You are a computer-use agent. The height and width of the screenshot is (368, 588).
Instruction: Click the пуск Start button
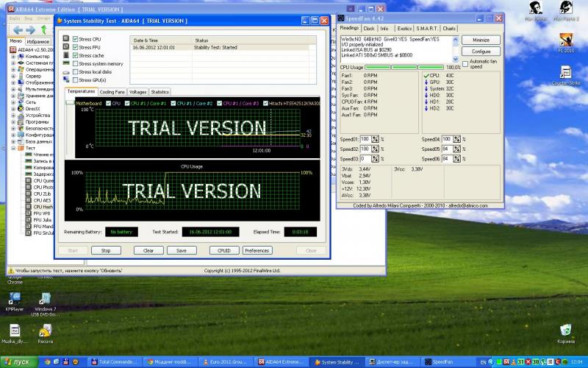click(19, 362)
